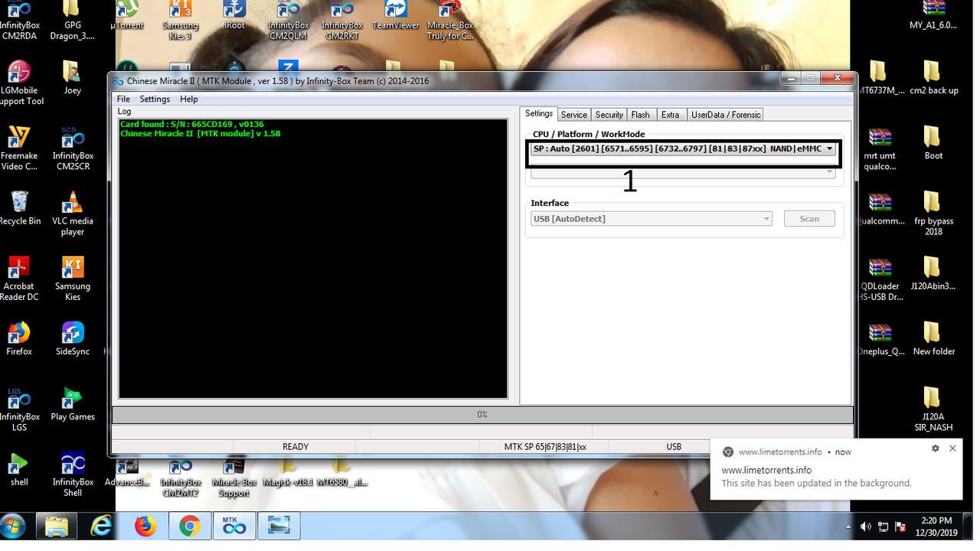
Task: Switch to the Service tab
Action: point(573,115)
